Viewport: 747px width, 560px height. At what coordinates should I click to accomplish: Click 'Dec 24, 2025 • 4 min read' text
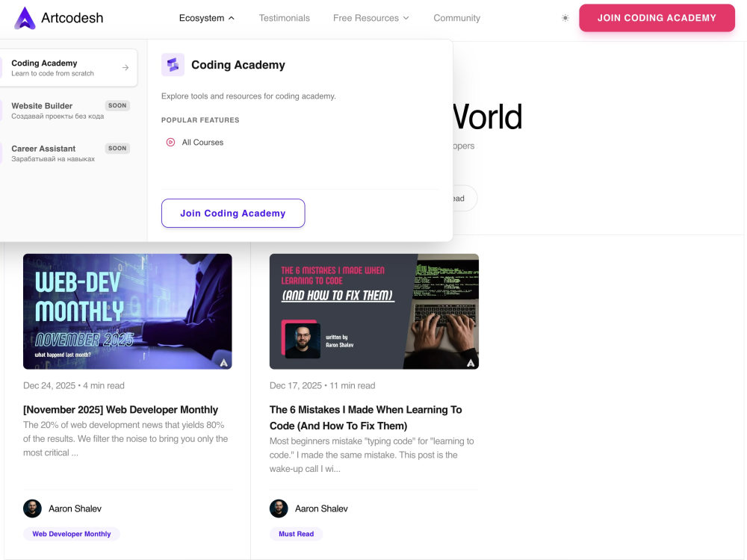tap(74, 386)
